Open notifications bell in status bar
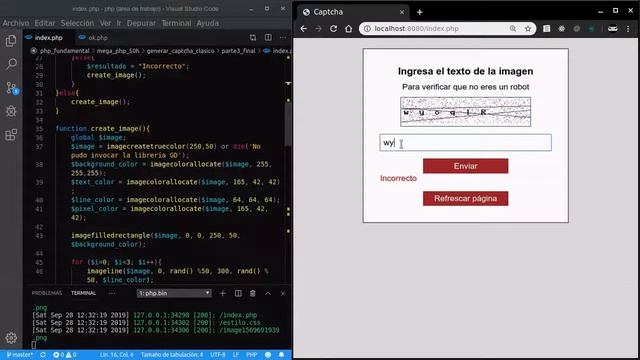The image size is (640, 360). [281, 355]
